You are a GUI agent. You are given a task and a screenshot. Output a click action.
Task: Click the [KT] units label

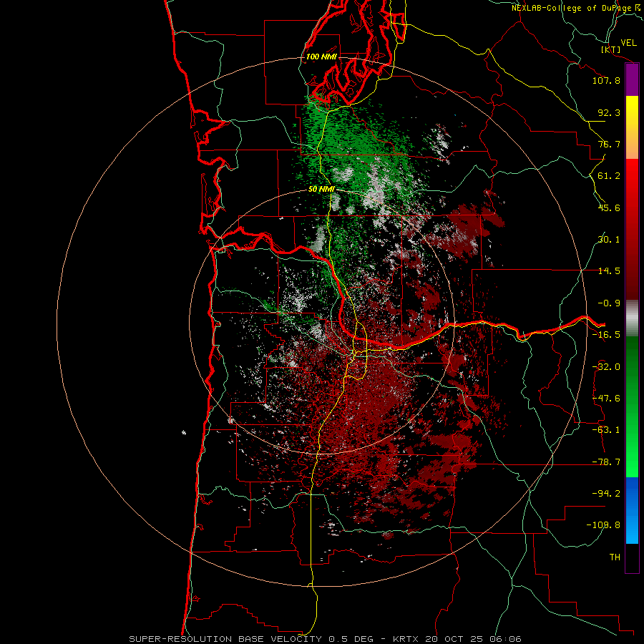610,49
